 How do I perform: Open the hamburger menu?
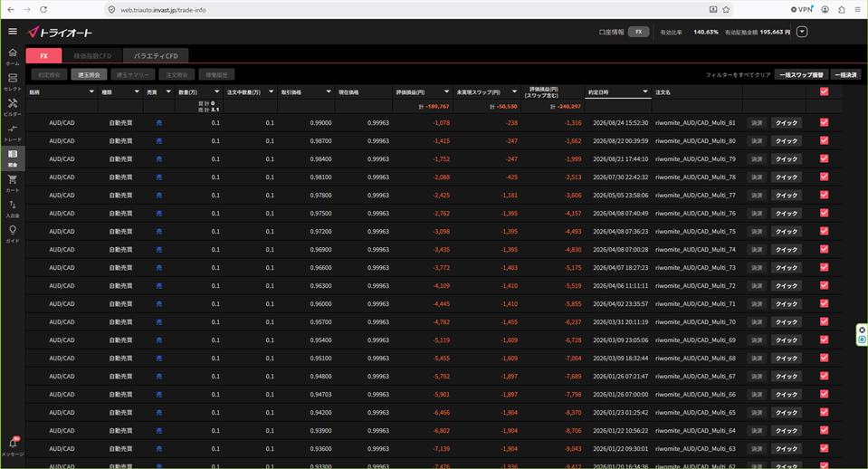click(x=12, y=32)
